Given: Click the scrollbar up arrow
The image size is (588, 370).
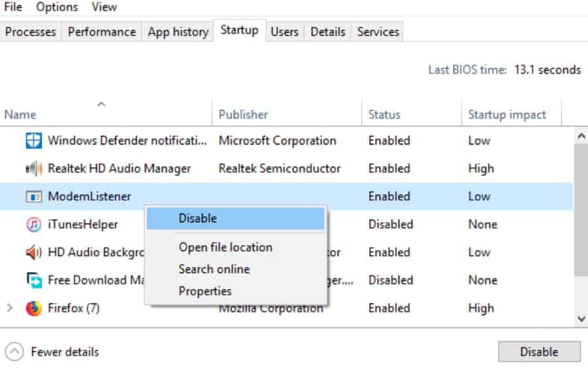Looking at the screenshot, I should click(581, 136).
